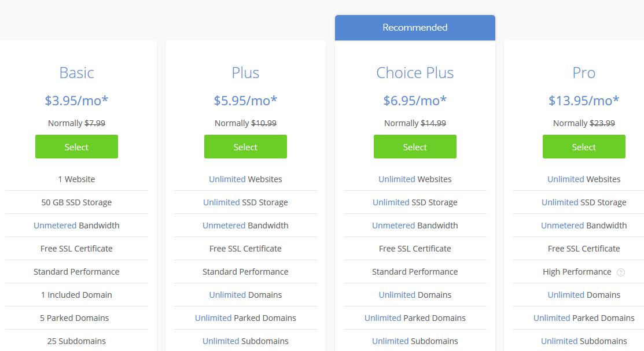Click Normally $14.99 strikethrough price
Viewport: 644px width, 351px height.
click(415, 123)
